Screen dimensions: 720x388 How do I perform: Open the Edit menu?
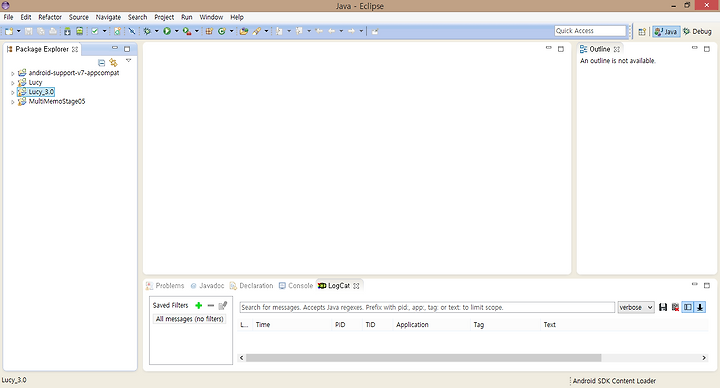pos(26,17)
